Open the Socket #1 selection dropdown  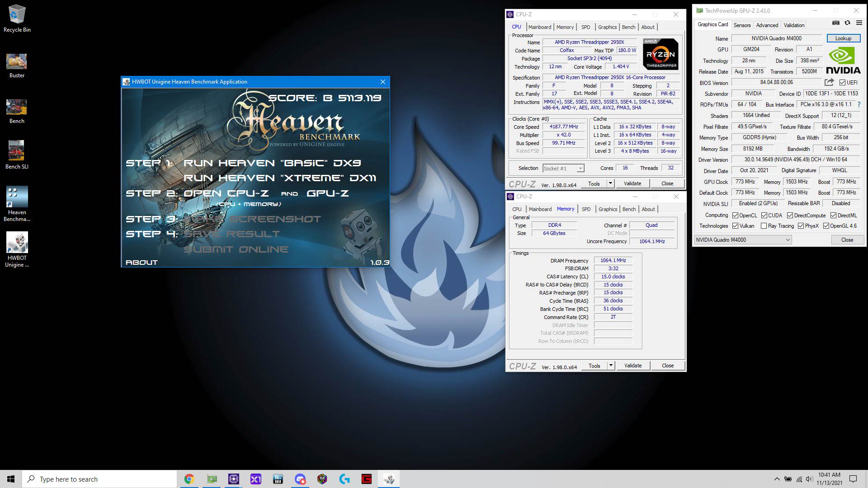(x=563, y=168)
